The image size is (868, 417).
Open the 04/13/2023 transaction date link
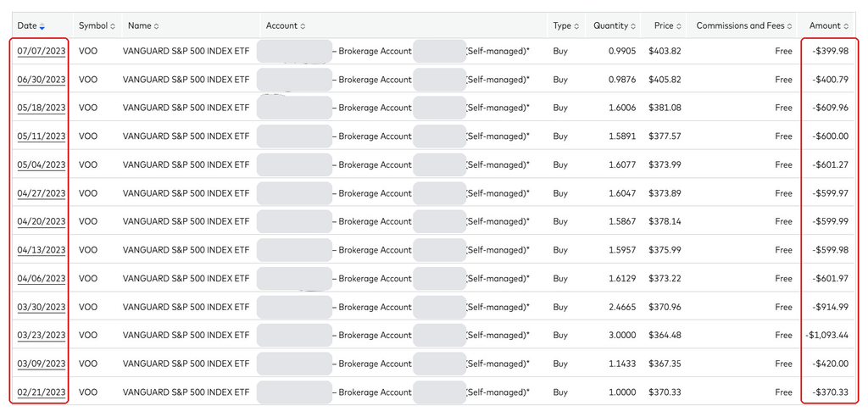coord(42,250)
